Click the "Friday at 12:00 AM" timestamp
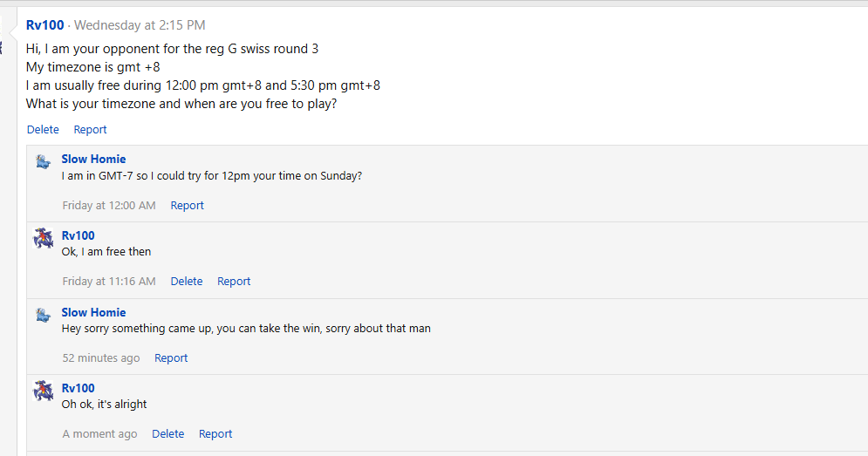 click(109, 206)
